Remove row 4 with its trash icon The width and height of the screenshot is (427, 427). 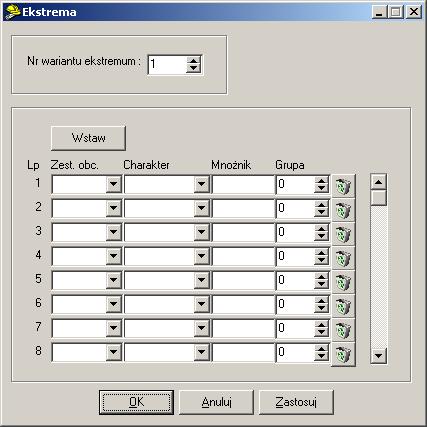pos(343,258)
